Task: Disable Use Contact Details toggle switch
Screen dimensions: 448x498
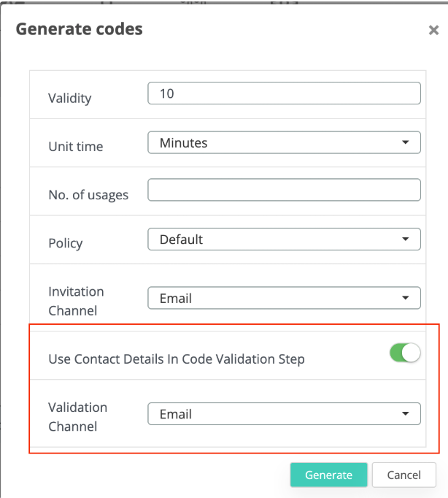Action: click(405, 354)
